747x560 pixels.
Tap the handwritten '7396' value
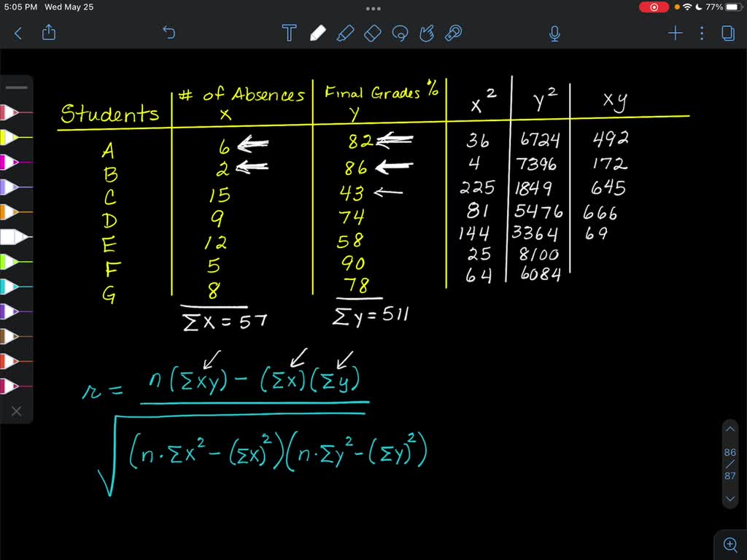coord(536,164)
